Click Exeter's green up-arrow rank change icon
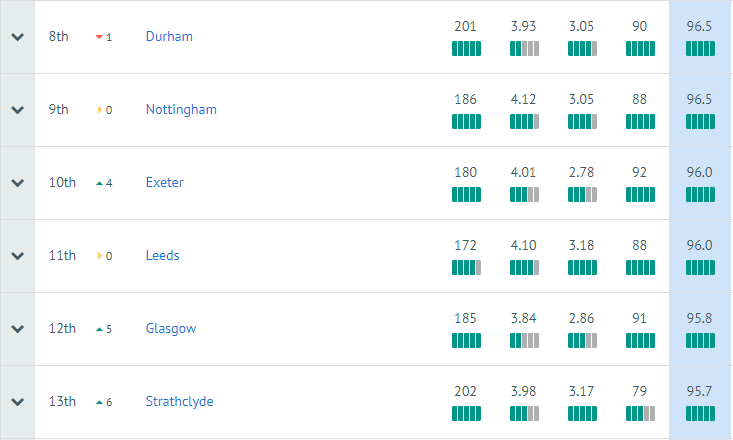 tap(99, 183)
